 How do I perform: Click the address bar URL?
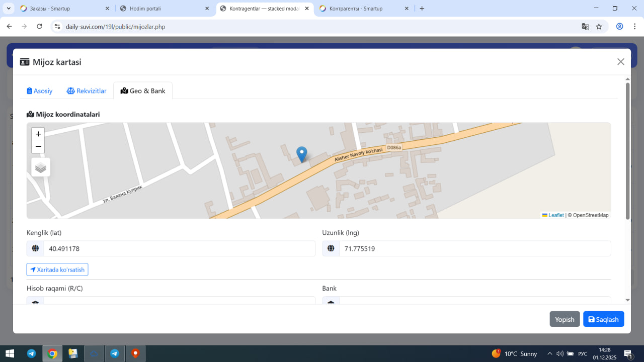[x=115, y=27]
